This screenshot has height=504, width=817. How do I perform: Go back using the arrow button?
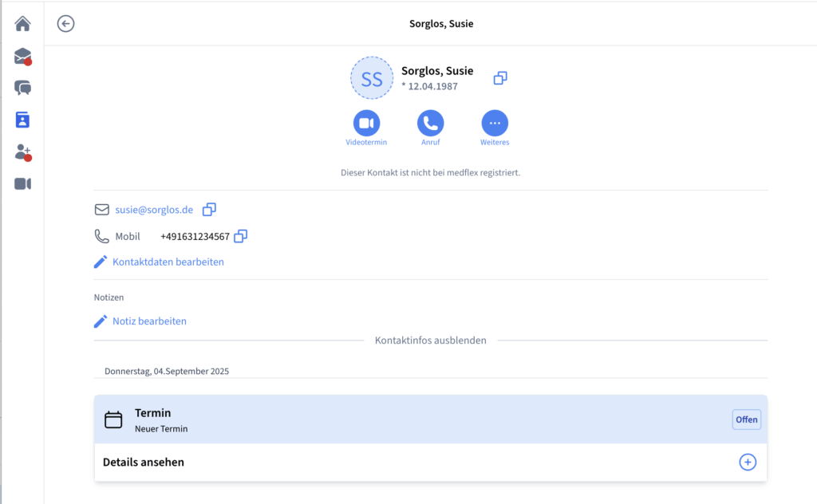[x=65, y=24]
